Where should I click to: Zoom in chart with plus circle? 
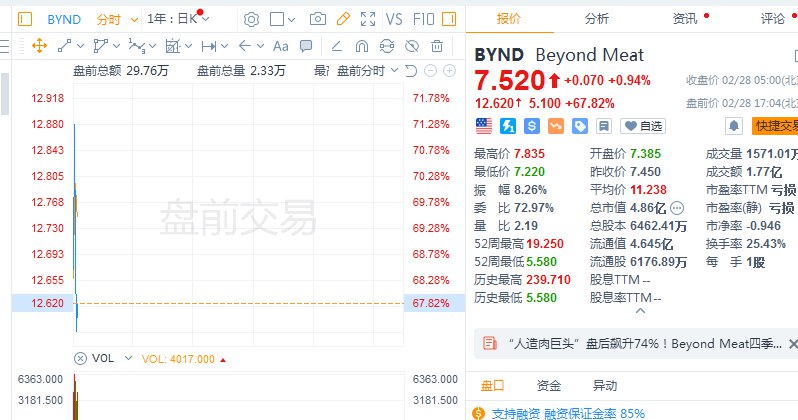[449, 71]
